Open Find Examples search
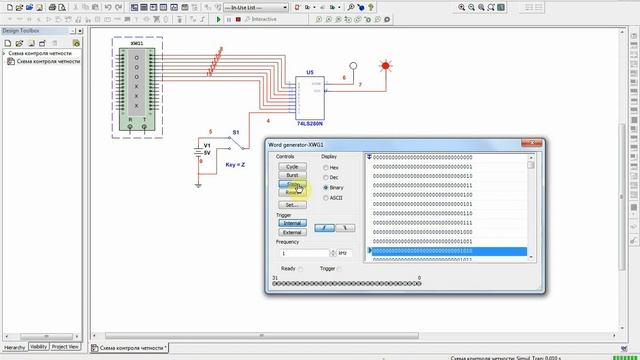640x360 pixels. pyautogui.click(x=351, y=7)
